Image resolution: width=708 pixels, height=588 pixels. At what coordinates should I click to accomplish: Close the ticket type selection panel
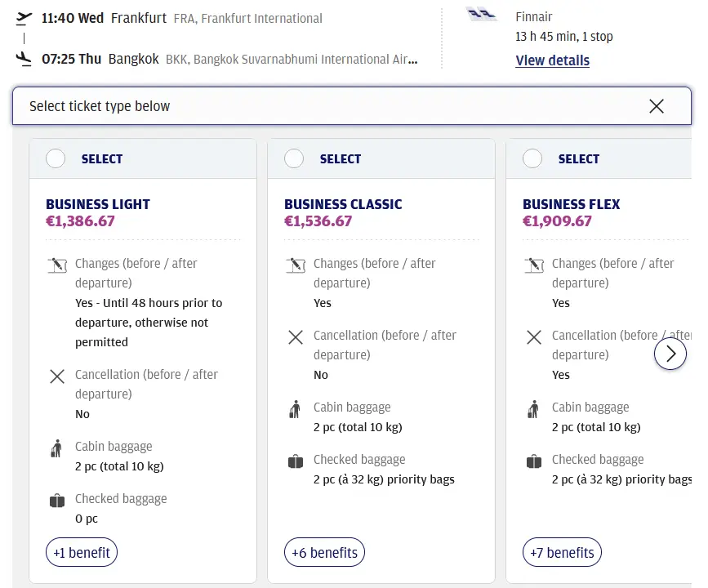(656, 106)
